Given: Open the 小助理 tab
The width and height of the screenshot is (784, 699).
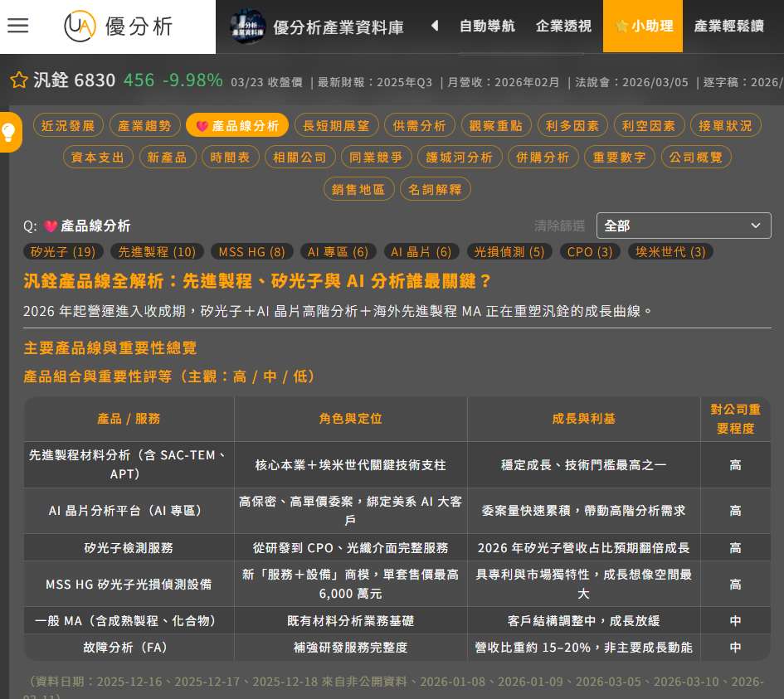Looking at the screenshot, I should pyautogui.click(x=643, y=26).
